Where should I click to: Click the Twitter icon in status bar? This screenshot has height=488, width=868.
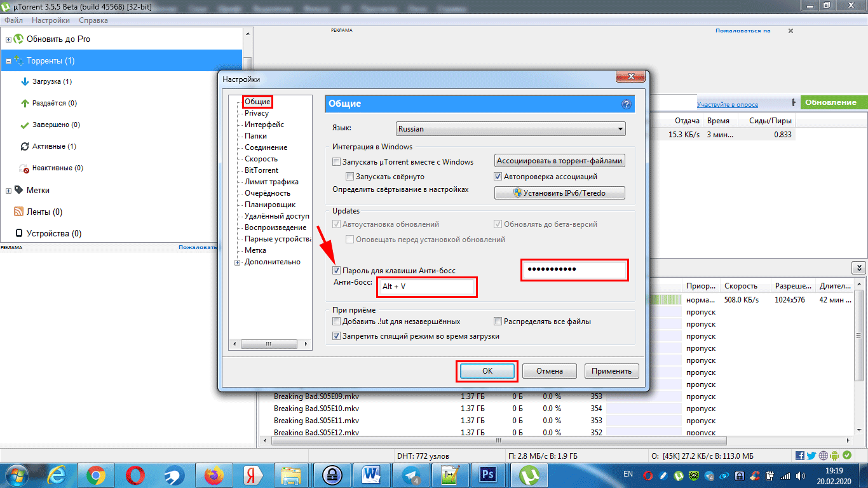pyautogui.click(x=811, y=456)
